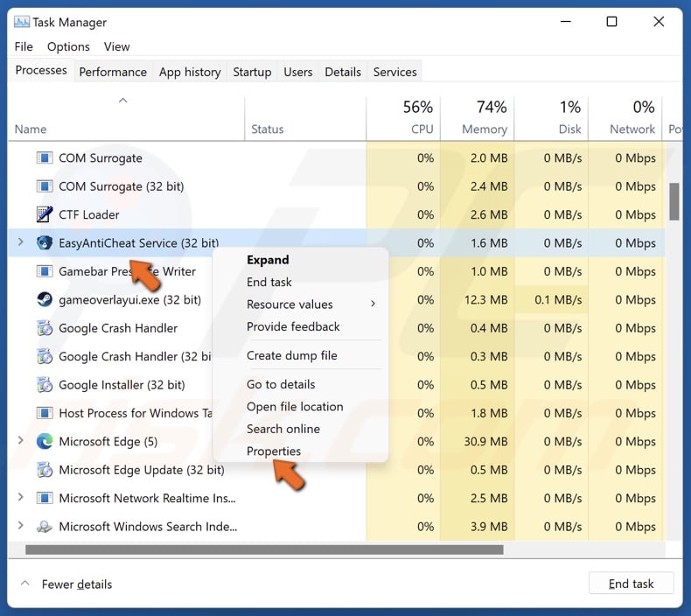The height and width of the screenshot is (616, 691).
Task: Expand Microsoft Windows Search Indexer row
Action: click(20, 526)
